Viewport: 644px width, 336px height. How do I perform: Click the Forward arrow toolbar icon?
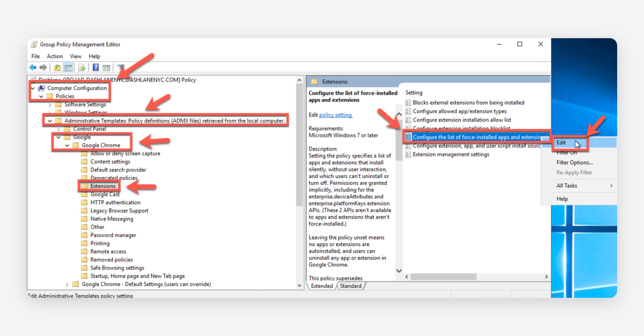click(43, 68)
